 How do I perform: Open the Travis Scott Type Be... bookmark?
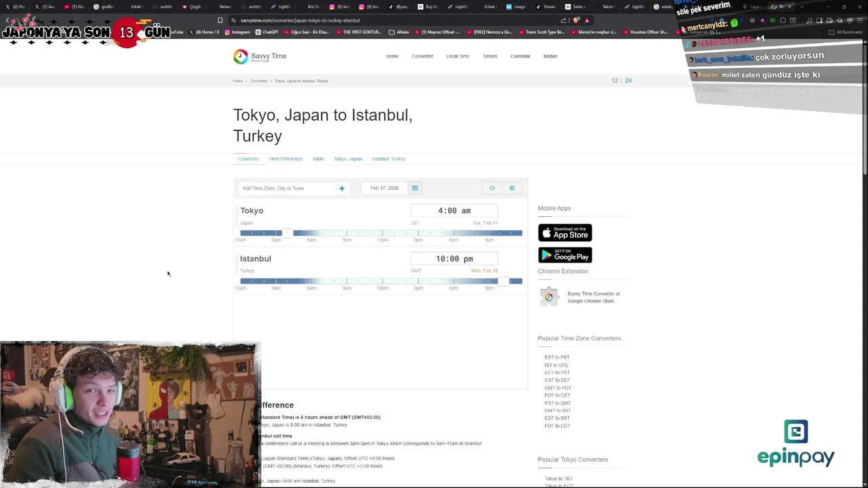pyautogui.click(x=543, y=32)
